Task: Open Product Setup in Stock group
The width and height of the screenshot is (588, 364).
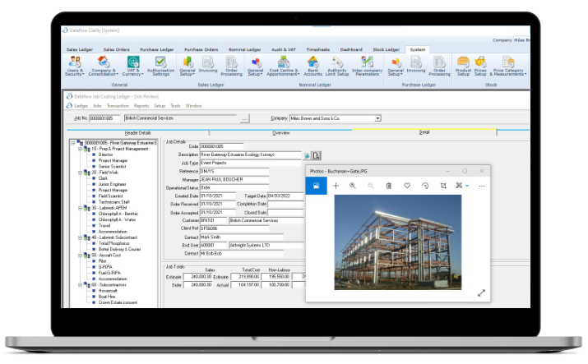Action: [463, 66]
